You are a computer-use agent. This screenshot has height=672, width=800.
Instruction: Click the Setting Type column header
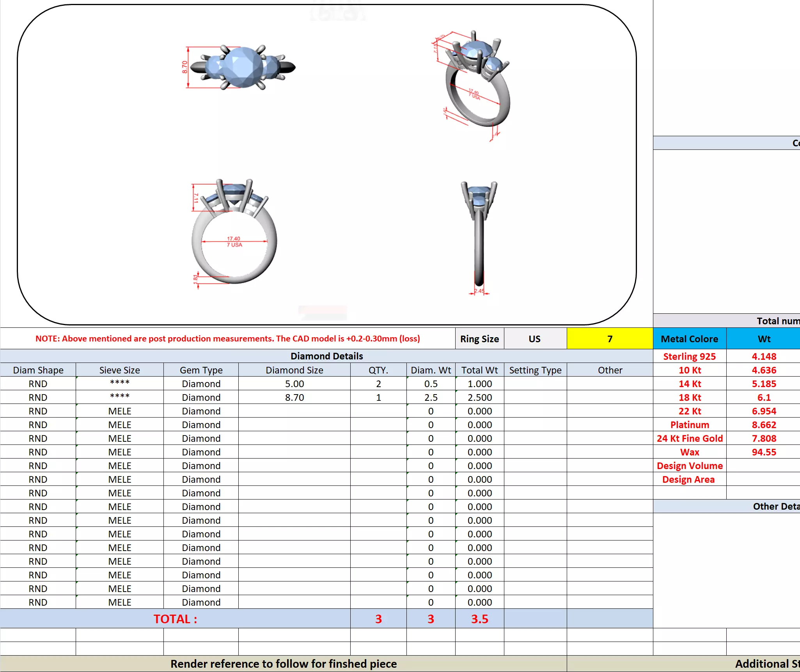click(x=535, y=370)
